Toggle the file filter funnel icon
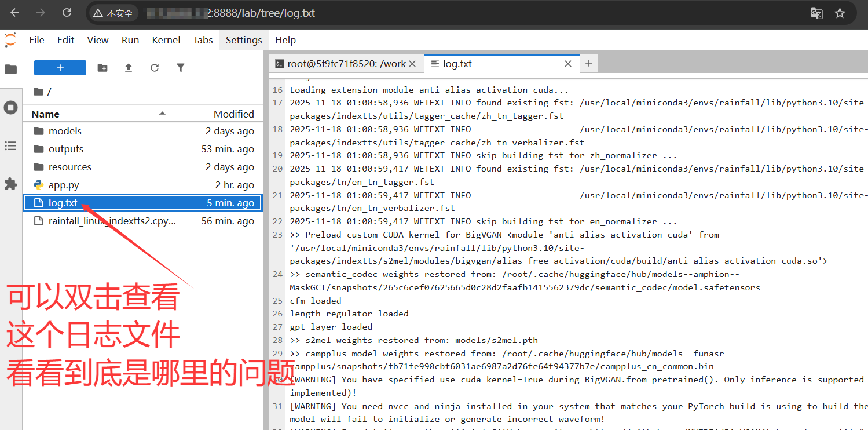The image size is (868, 430). (181, 68)
